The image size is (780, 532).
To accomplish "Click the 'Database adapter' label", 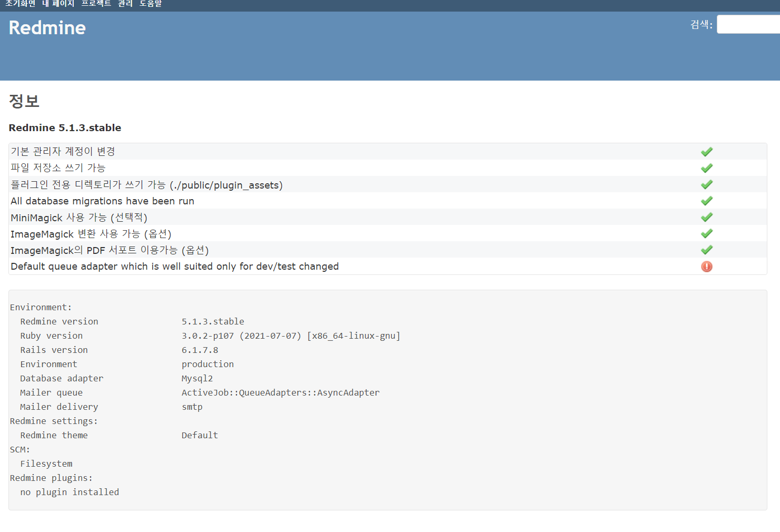I will click(x=62, y=379).
